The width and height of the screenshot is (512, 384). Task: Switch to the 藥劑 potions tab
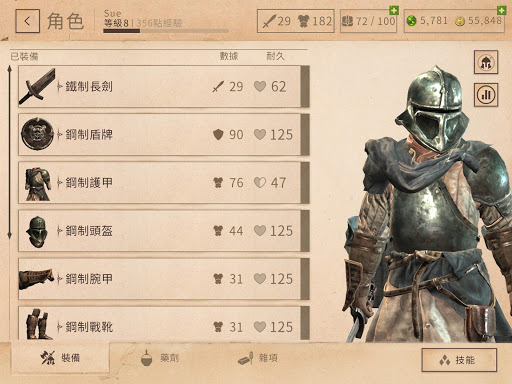click(x=160, y=358)
